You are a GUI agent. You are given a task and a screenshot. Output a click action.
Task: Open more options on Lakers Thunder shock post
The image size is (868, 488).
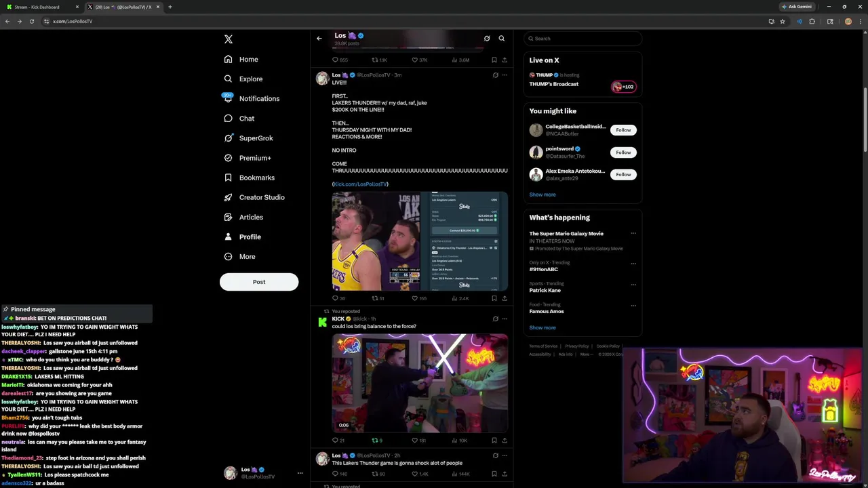505,455
